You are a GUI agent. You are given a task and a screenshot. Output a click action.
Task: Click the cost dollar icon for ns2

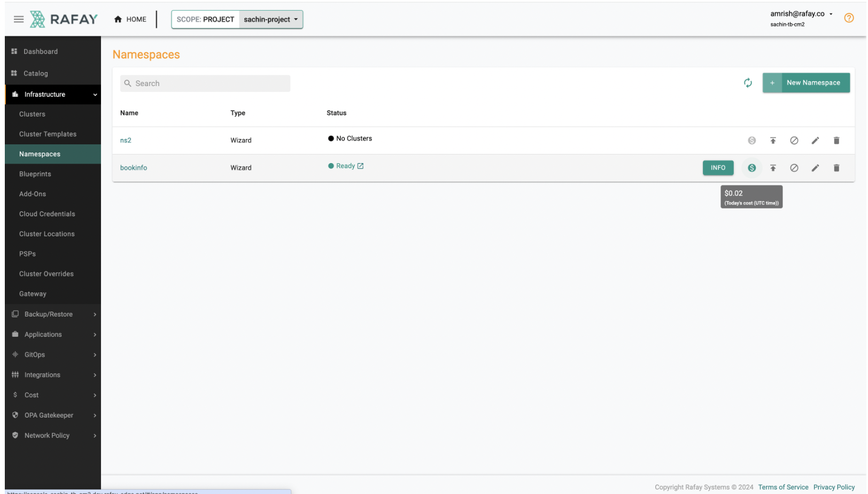click(751, 141)
